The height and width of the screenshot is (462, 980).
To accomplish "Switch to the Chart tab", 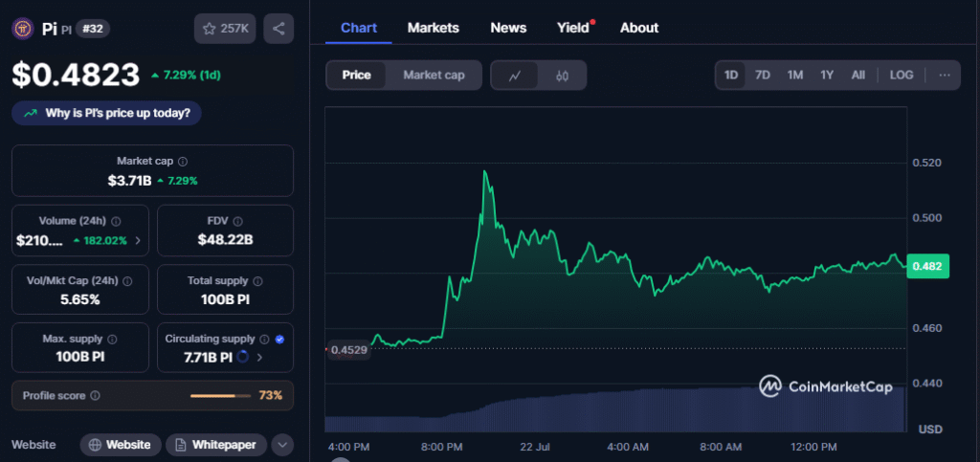I will [359, 28].
